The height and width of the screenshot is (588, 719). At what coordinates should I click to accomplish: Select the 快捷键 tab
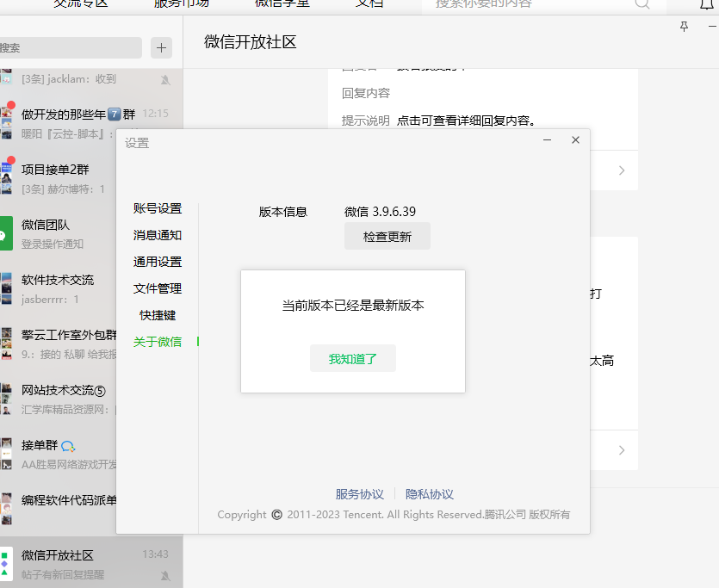(158, 315)
